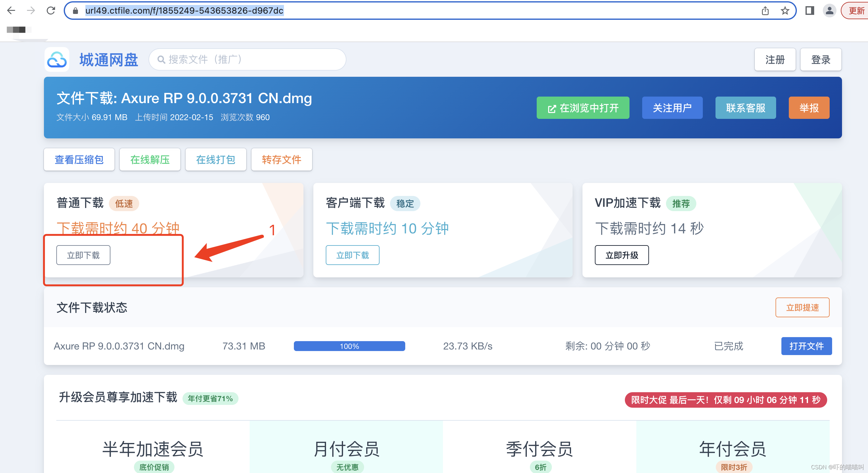Viewport: 868px width, 473px height.
Task: Click the browser back arrow
Action: (x=11, y=11)
